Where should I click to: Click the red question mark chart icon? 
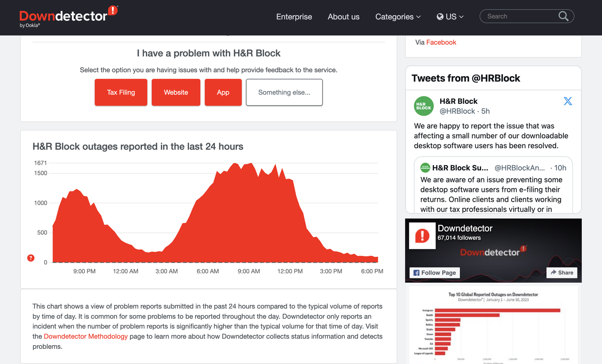coord(31,258)
